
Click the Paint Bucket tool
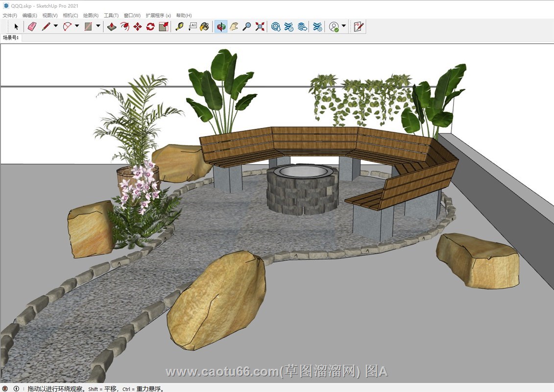(205, 26)
